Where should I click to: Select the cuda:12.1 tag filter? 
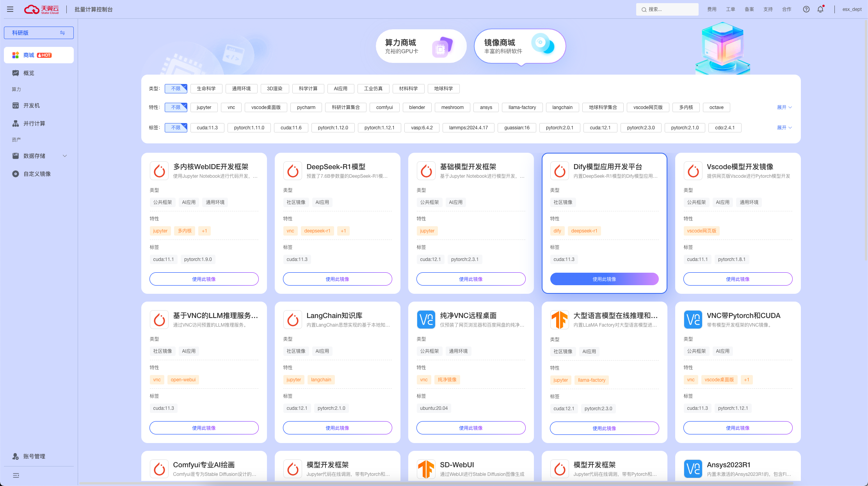coord(600,128)
